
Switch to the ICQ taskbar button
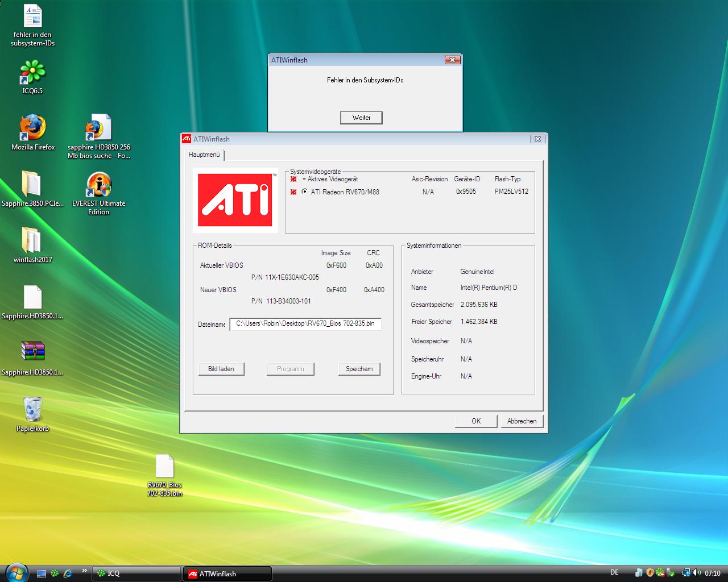[x=136, y=573]
